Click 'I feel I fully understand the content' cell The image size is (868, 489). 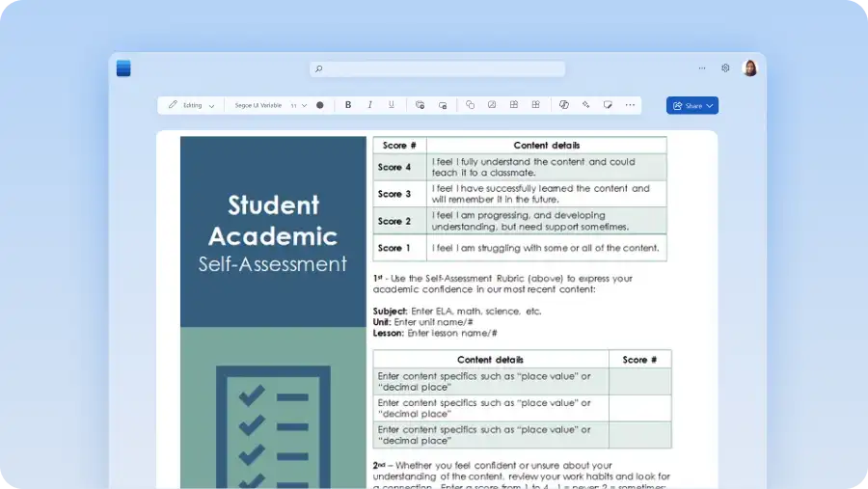[547, 167]
